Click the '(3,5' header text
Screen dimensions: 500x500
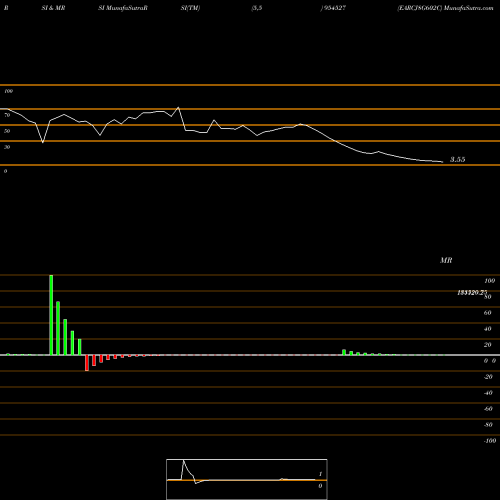click(x=257, y=8)
